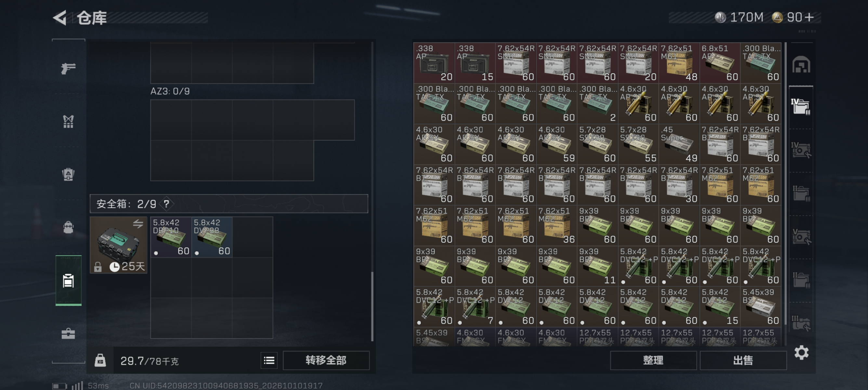Click the left inventory panel scrollbar
The width and height of the screenshot is (868, 390).
pos(372,306)
